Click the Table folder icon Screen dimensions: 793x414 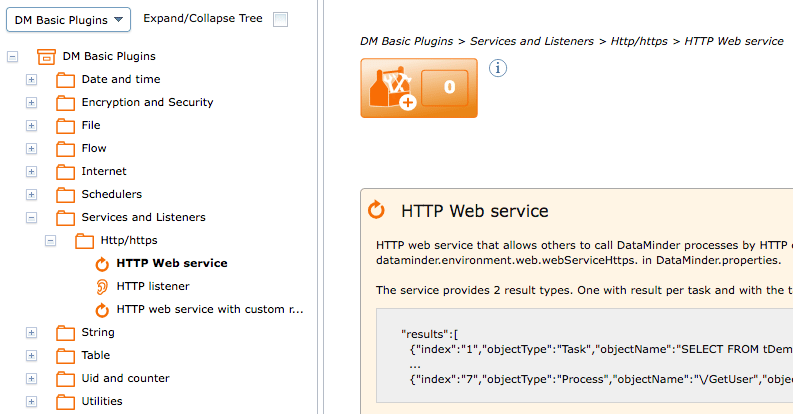pyautogui.click(x=65, y=356)
